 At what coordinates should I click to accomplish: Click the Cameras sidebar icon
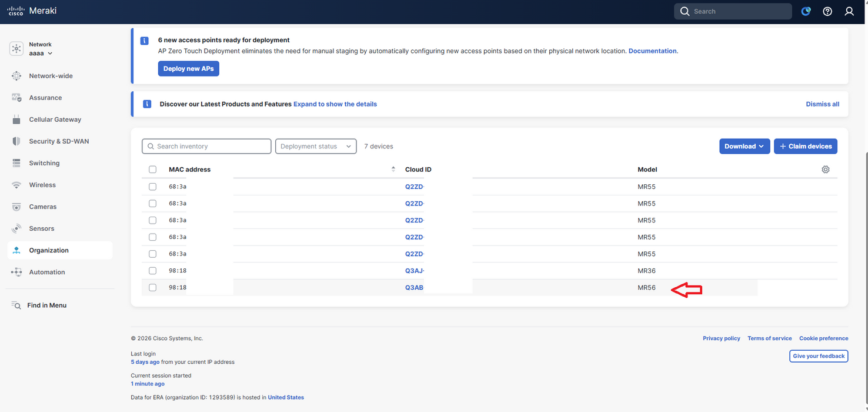tap(16, 207)
